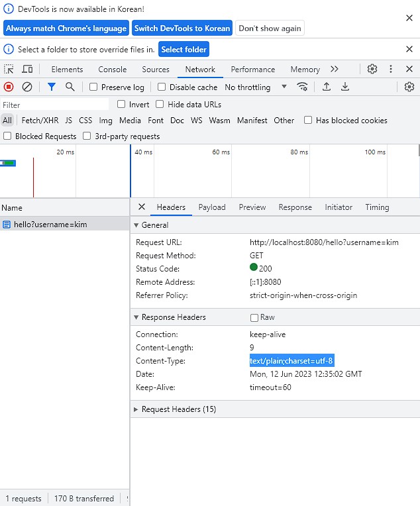Dismiss the Korean language infobar
The image size is (420, 506).
pos(409,18)
